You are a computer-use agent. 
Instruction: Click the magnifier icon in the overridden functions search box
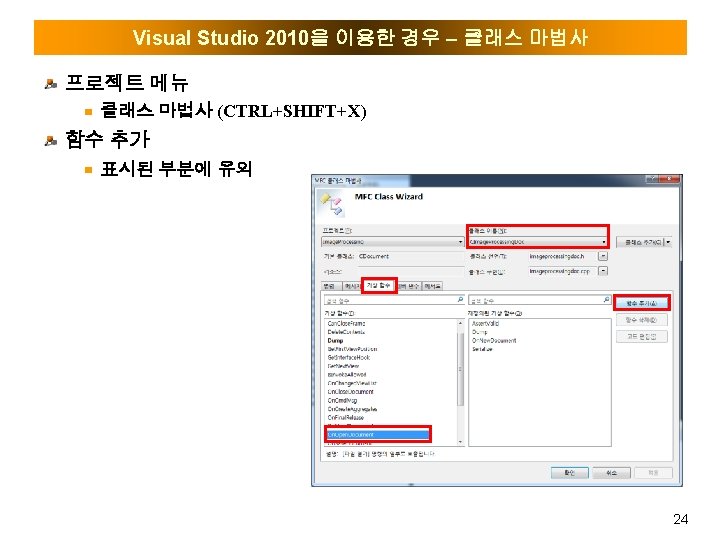[606, 299]
